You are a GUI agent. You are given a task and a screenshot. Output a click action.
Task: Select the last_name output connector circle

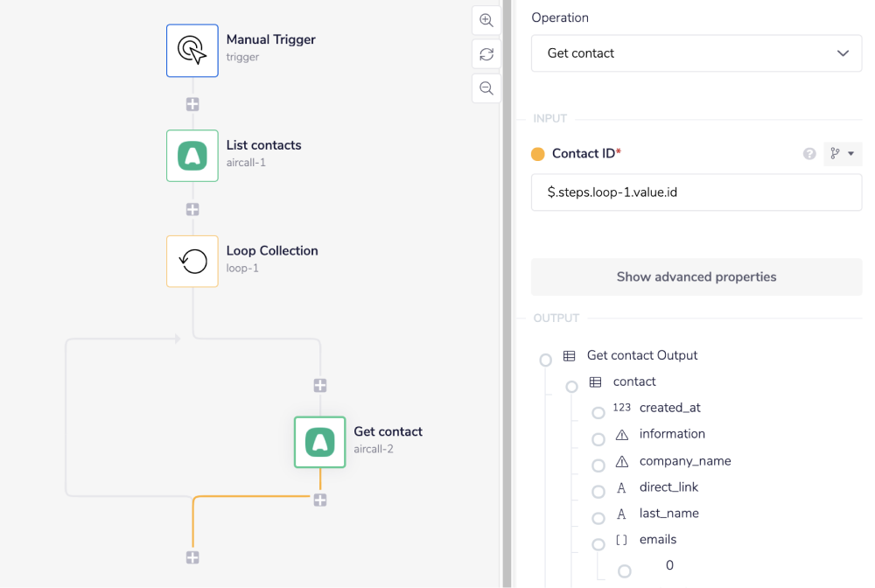click(598, 518)
